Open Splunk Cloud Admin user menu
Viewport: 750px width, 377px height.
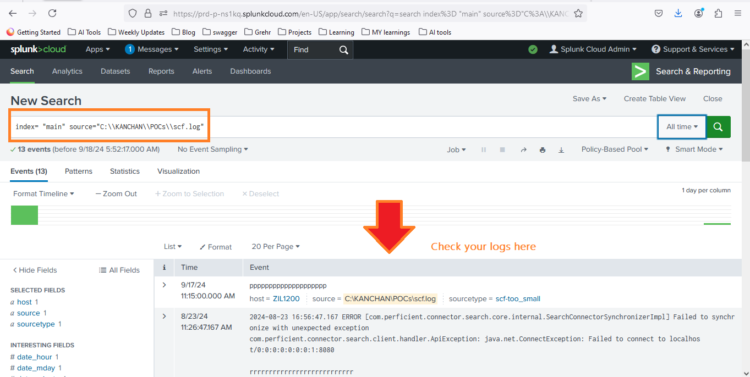(593, 49)
